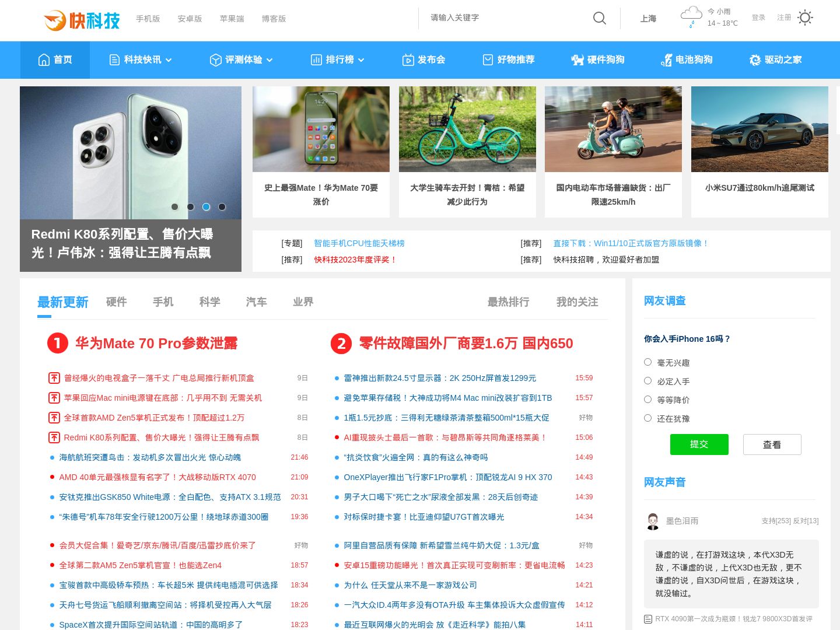The width and height of the screenshot is (840, 630).
Task: Switch to the 最热排行 tab
Action: pos(508,302)
